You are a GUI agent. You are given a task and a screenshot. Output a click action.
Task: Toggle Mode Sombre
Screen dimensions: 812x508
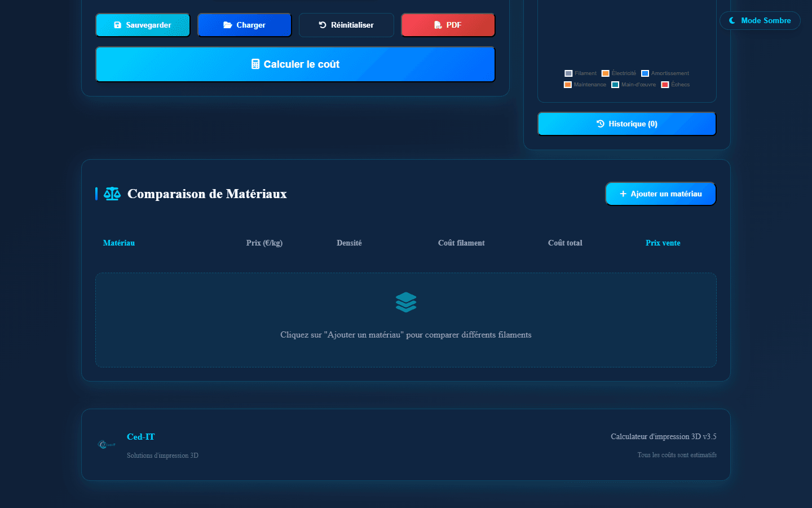tap(760, 20)
